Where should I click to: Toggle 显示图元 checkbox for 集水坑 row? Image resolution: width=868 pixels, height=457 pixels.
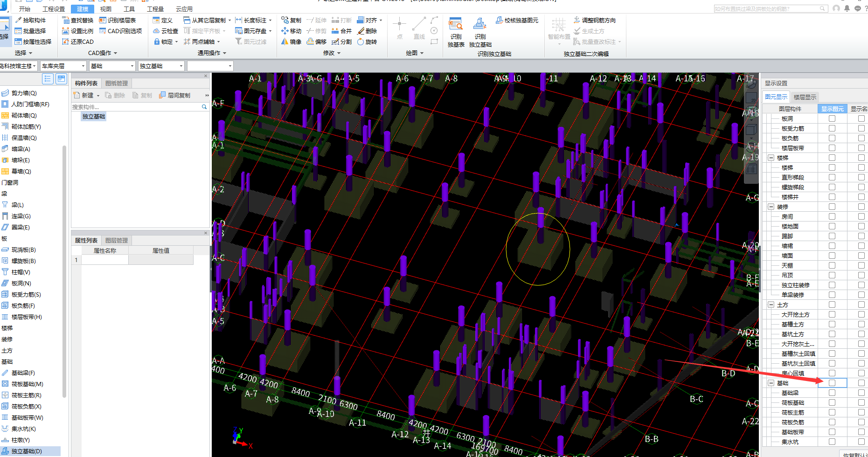pos(832,442)
